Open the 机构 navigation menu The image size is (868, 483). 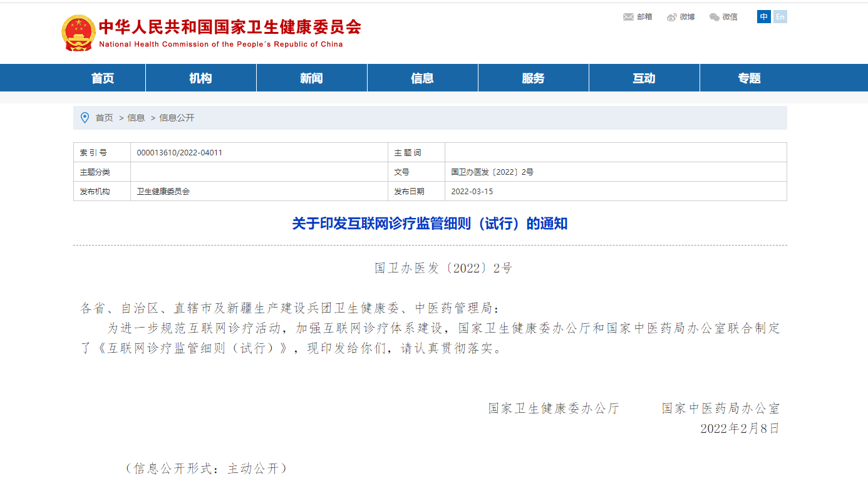point(200,78)
